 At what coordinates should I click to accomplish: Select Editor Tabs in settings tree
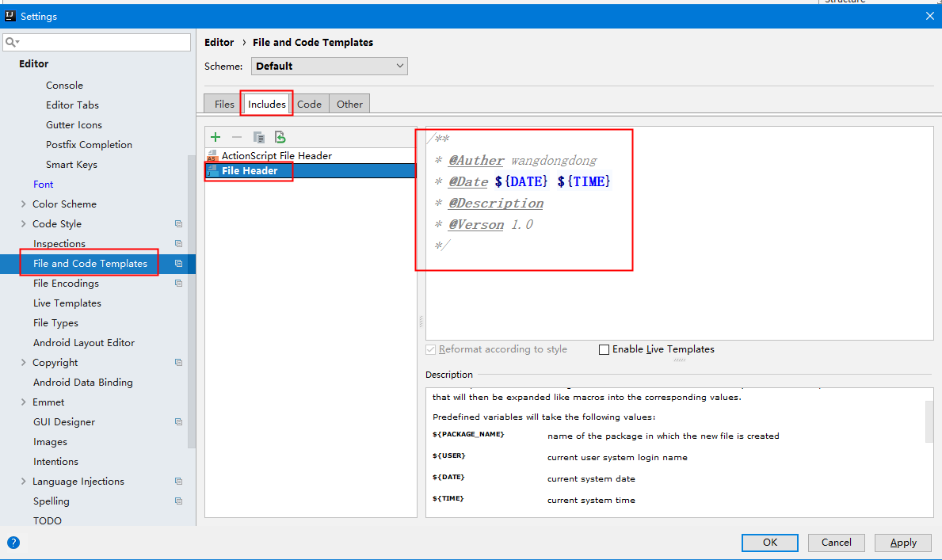click(72, 105)
